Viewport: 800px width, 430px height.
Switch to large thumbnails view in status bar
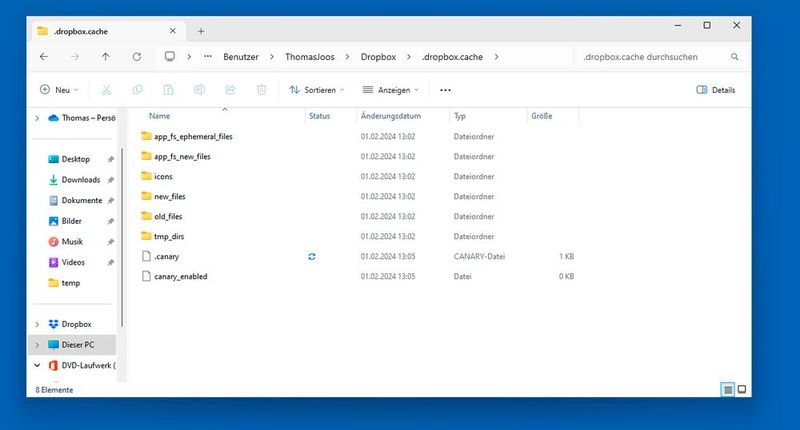click(x=742, y=388)
